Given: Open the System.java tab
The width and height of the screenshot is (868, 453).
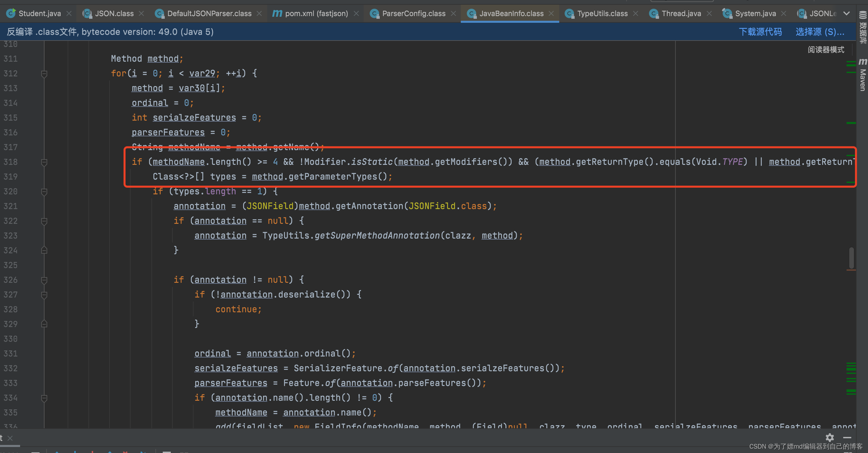Looking at the screenshot, I should (755, 13).
